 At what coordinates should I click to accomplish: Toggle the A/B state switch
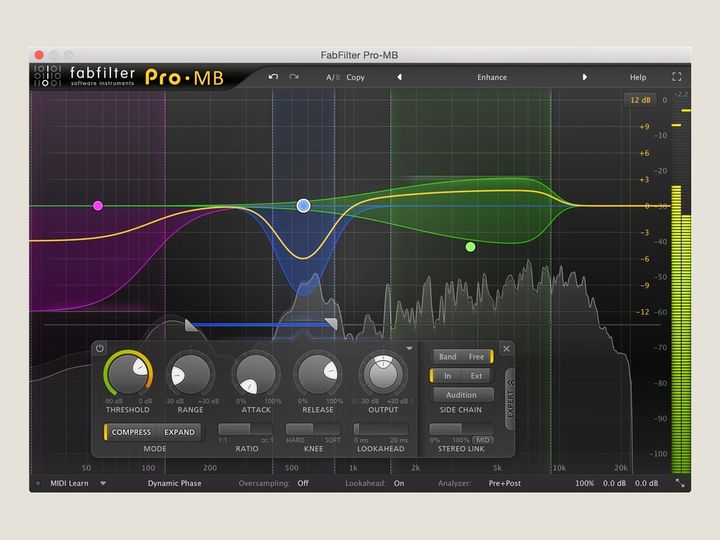[x=332, y=77]
